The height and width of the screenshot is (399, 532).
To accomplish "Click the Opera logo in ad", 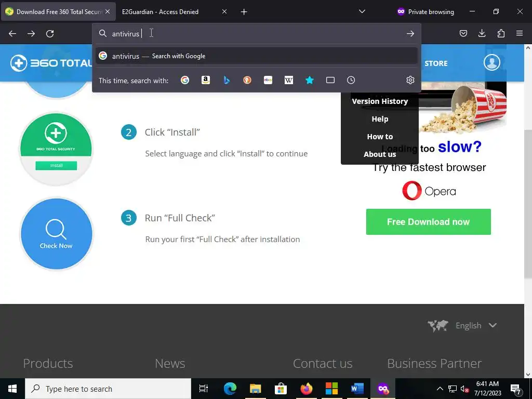I will click(429, 191).
